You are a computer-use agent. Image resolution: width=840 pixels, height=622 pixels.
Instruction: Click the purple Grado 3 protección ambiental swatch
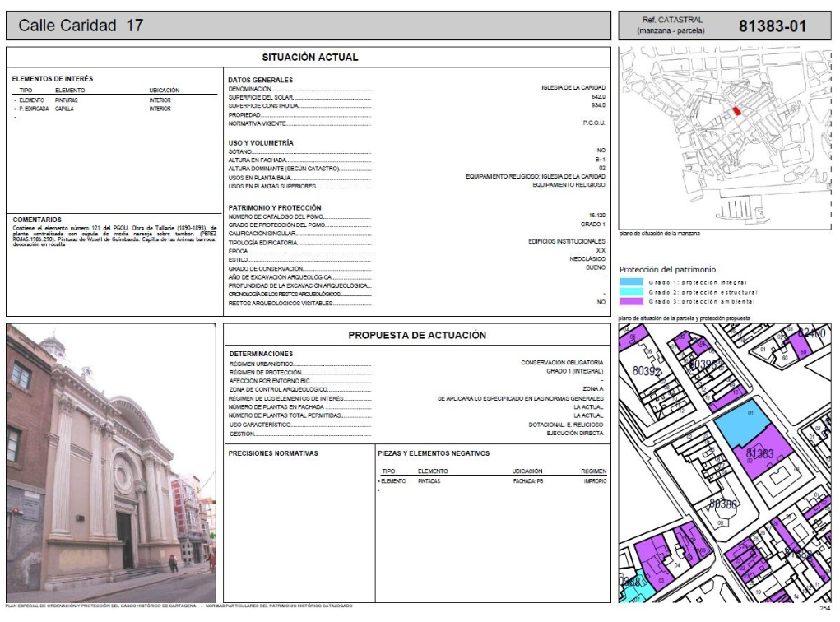(631, 301)
